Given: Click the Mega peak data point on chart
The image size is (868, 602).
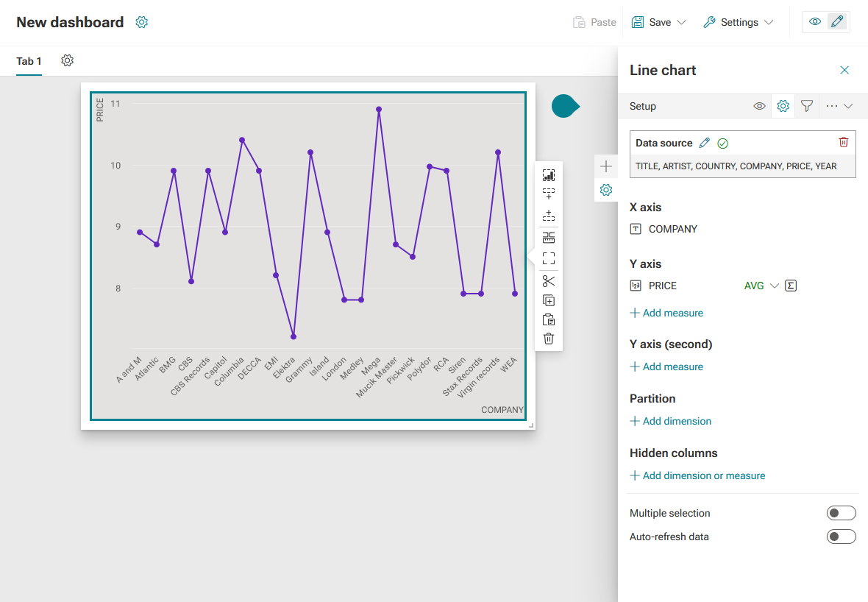Looking at the screenshot, I should [x=379, y=109].
